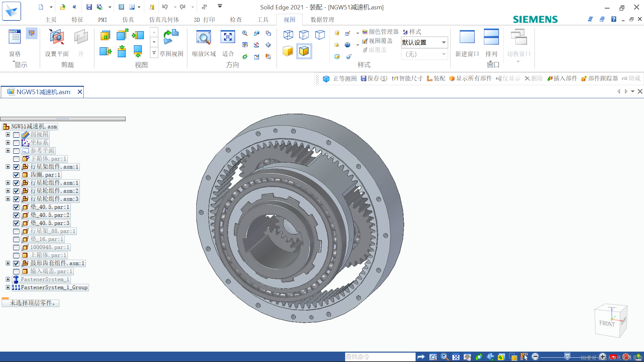Check the 下箱体.par:1 checkbox
The image size is (644, 362).
click(16, 159)
